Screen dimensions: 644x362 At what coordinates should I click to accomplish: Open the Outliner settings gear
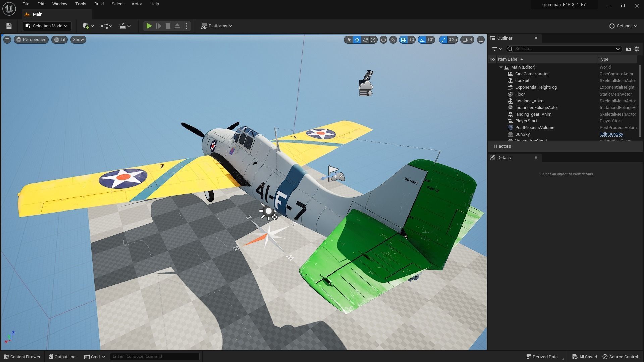coord(637,49)
